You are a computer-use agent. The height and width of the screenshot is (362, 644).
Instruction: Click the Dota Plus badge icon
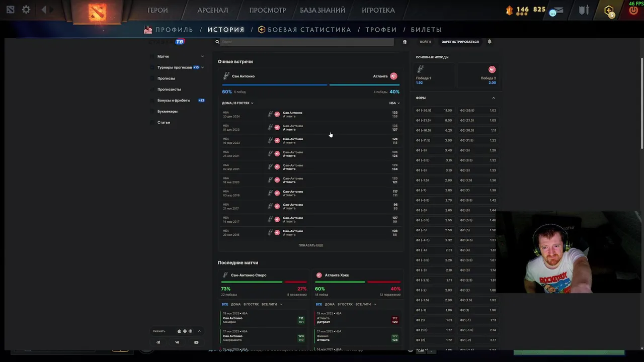click(609, 11)
